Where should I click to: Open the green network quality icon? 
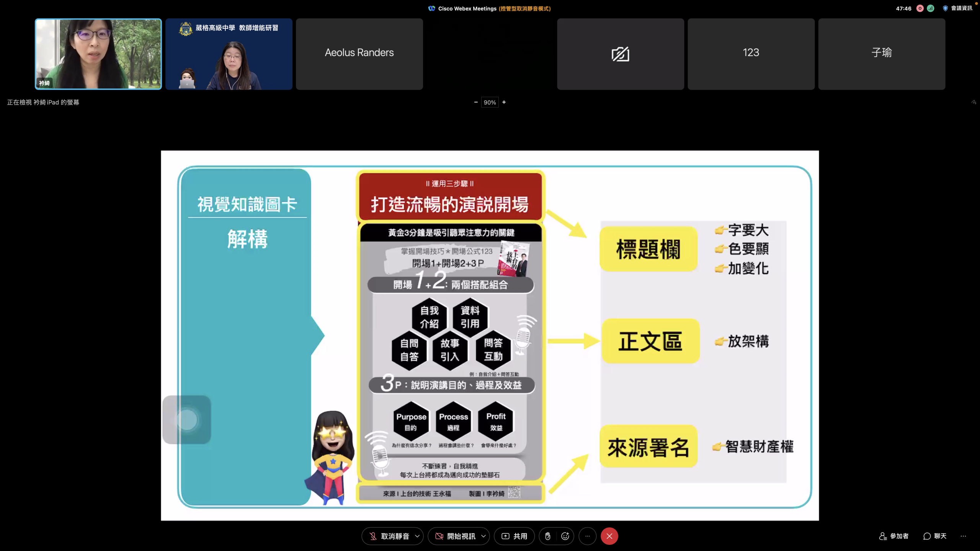point(931,8)
